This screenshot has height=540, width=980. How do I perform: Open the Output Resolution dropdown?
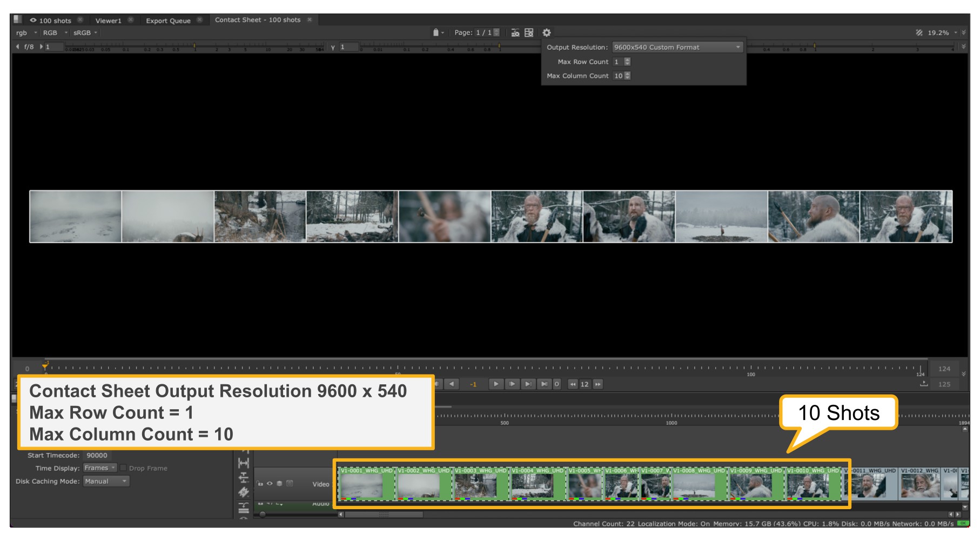[677, 48]
